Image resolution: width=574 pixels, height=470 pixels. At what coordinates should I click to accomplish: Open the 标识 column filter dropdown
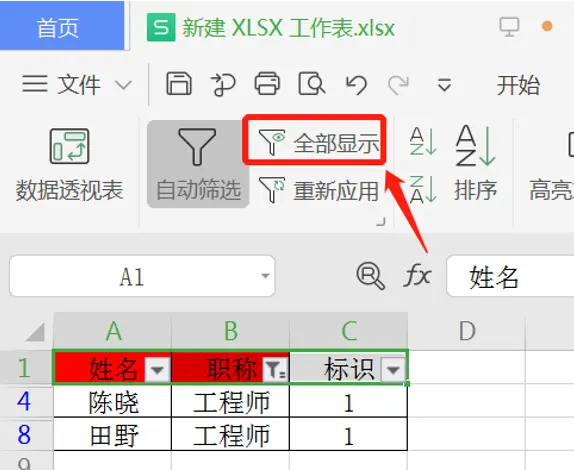[x=393, y=370]
